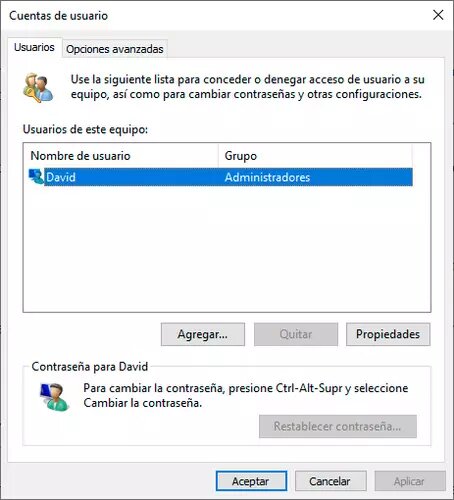Switch to the Opciones avanzadas tab
The width and height of the screenshot is (454, 500).
pos(115,49)
